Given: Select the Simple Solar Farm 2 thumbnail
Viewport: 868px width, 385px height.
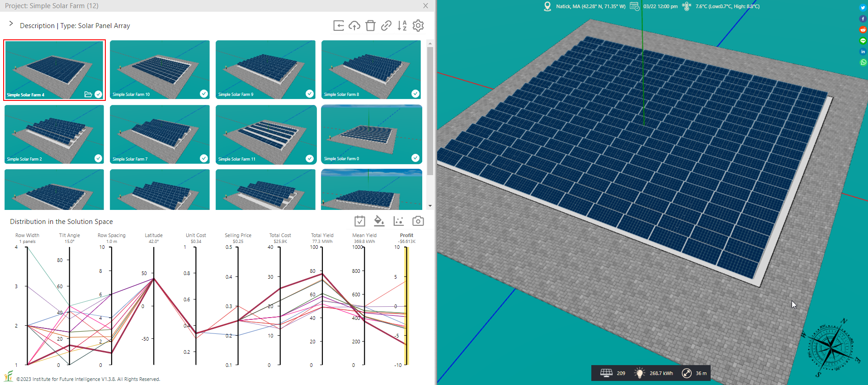Looking at the screenshot, I should tap(54, 134).
